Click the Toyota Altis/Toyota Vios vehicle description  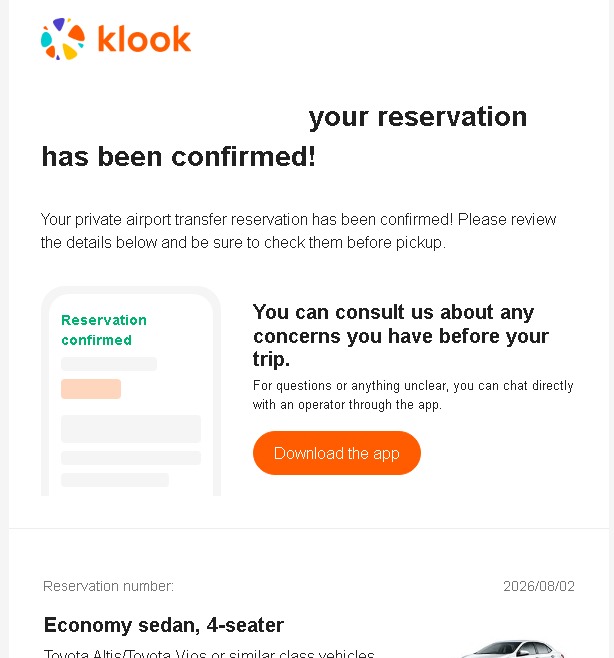pos(209,653)
